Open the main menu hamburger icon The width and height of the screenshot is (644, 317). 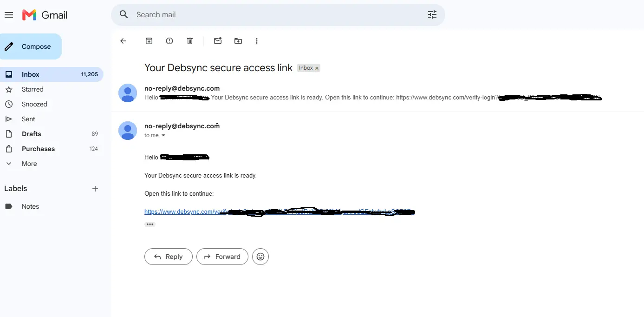(8, 15)
